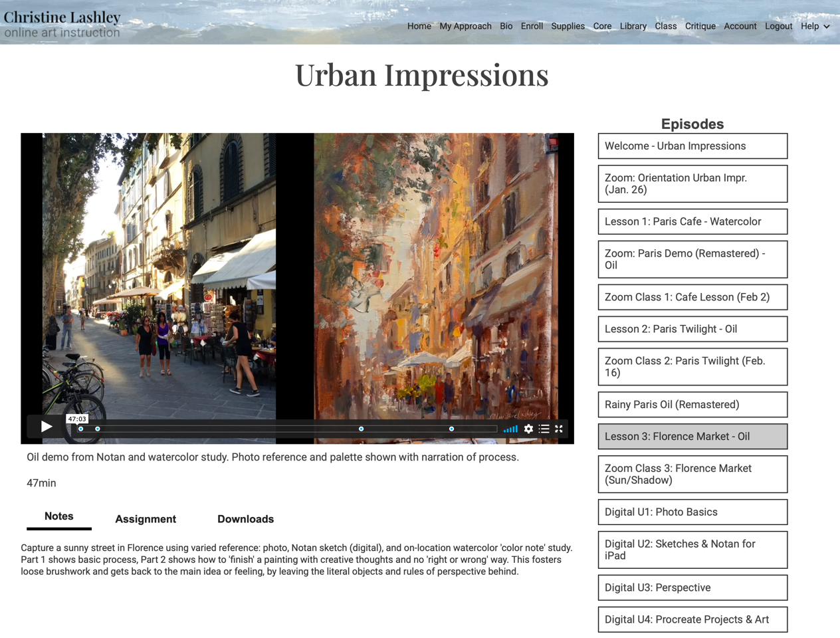
Task: Open Zoom: Paris Demo (Remastered) - Oil
Action: (692, 260)
